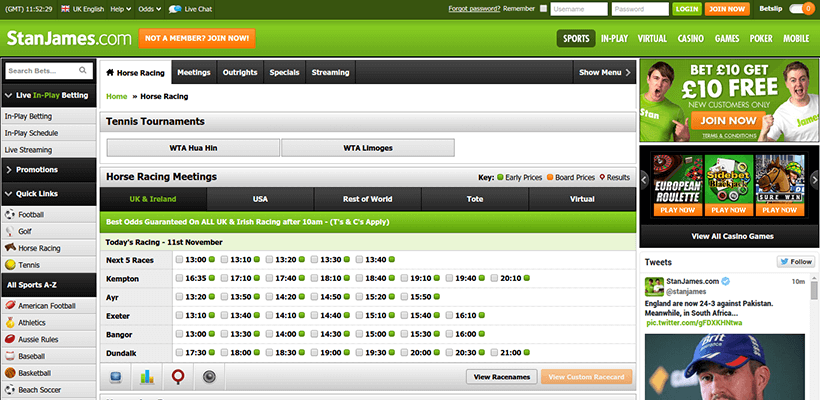
Task: Open the Streaming tab
Action: click(331, 72)
